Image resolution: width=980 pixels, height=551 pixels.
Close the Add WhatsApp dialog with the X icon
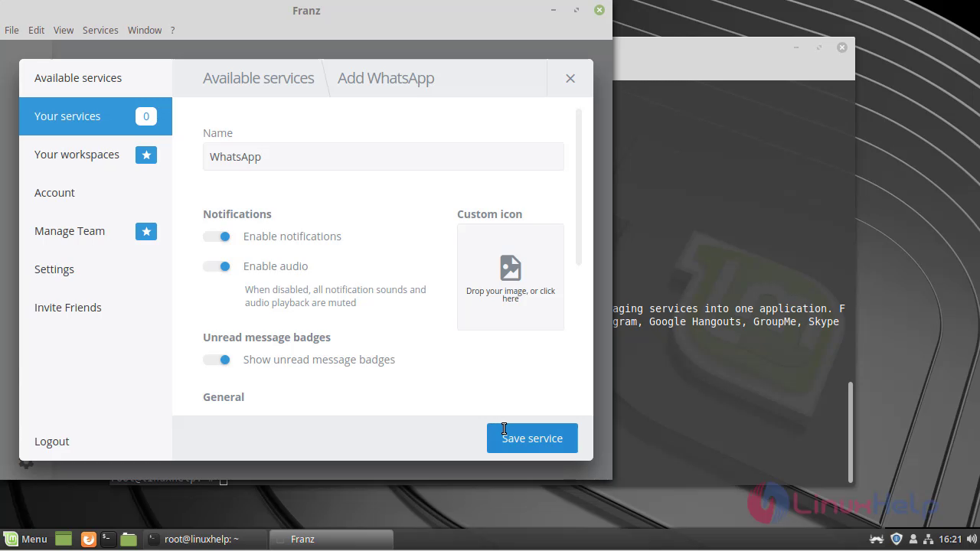570,78
